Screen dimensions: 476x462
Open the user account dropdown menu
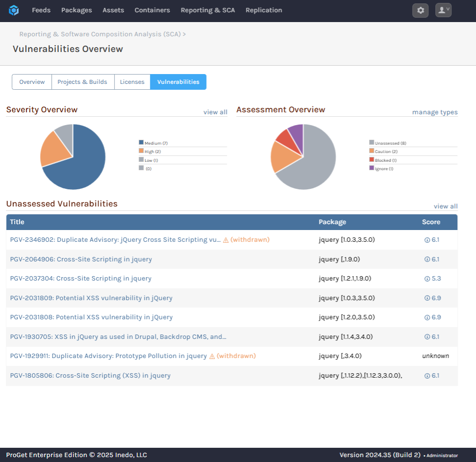point(443,10)
